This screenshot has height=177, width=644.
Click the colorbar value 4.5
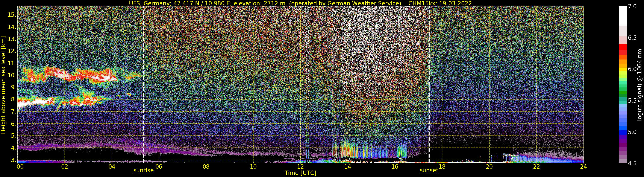632,163
